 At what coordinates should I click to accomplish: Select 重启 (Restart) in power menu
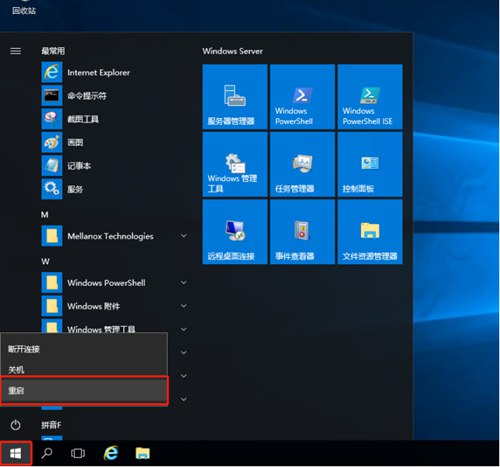pyautogui.click(x=84, y=391)
